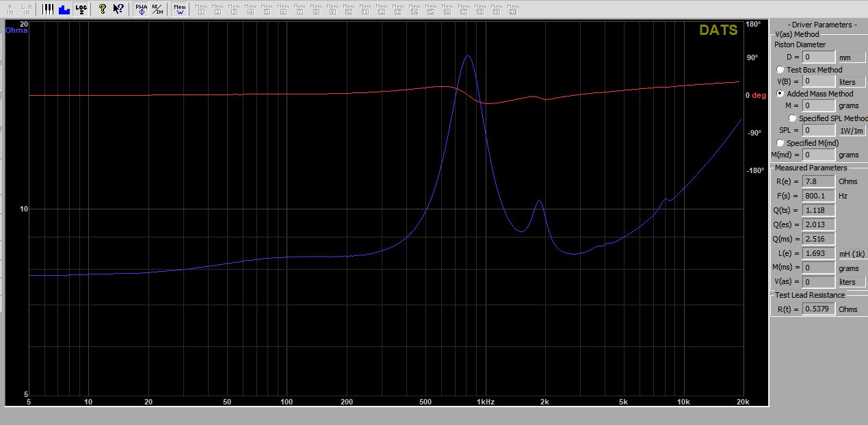Select memory slot Mem 5
Viewport: 868px width, 425px height.
(x=267, y=9)
